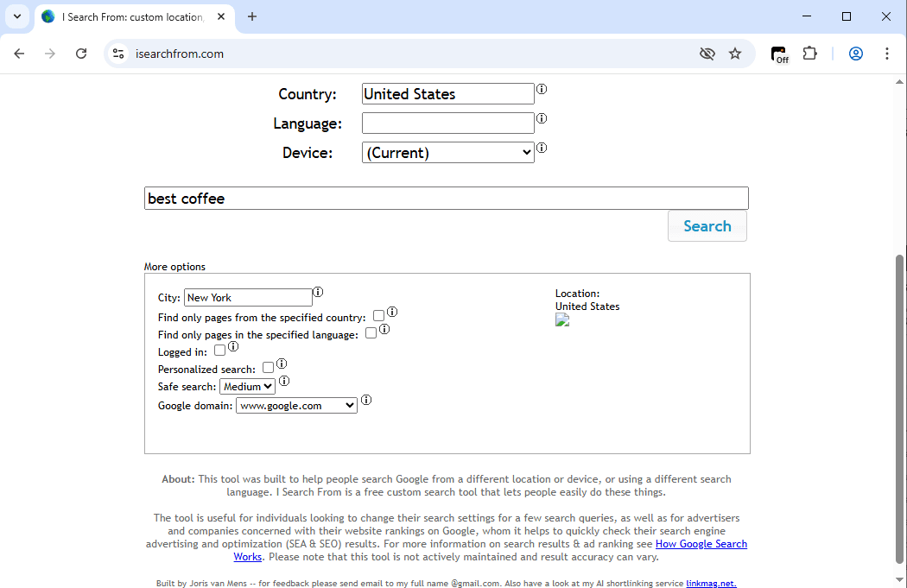Open the How Google Search Works link
The height and width of the screenshot is (588, 907).
(701, 544)
